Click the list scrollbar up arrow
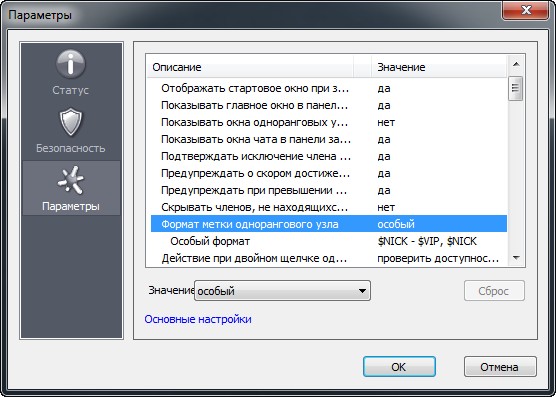 tap(516, 64)
